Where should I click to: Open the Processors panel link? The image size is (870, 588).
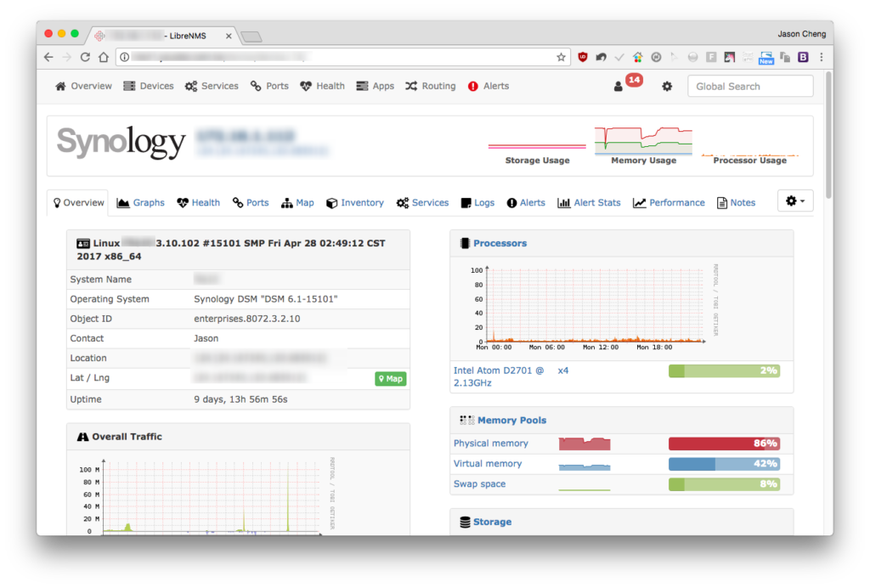pos(500,243)
